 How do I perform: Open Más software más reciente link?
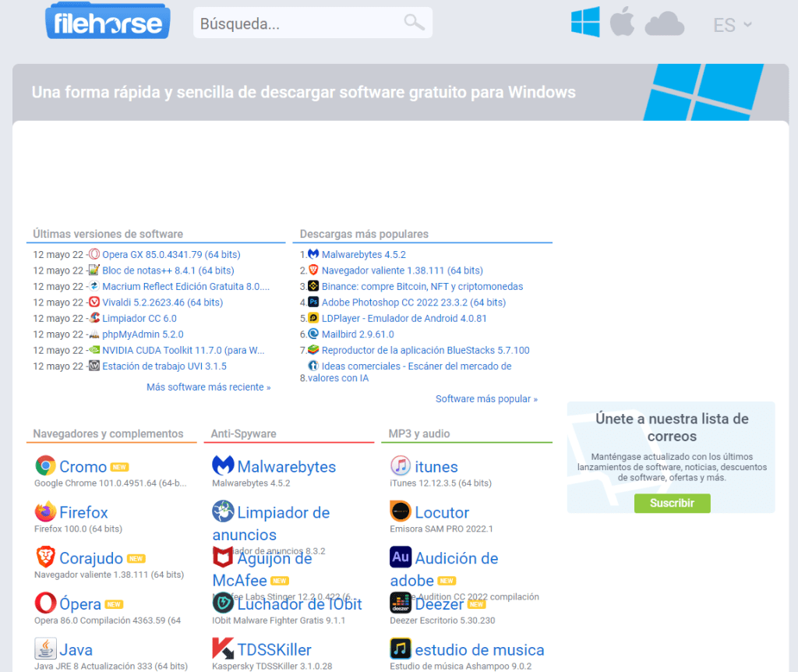tap(209, 386)
